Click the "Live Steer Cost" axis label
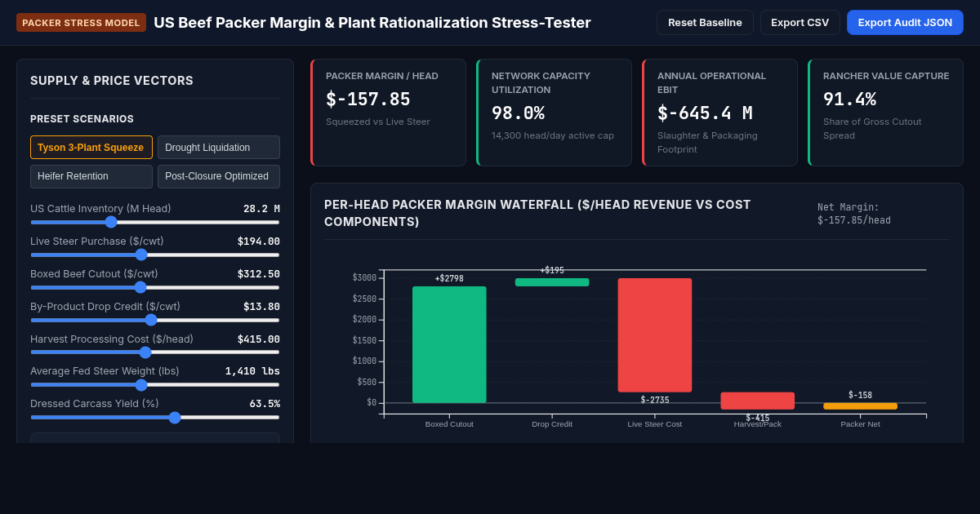Image resolution: width=980 pixels, height=514 pixels. click(x=655, y=424)
